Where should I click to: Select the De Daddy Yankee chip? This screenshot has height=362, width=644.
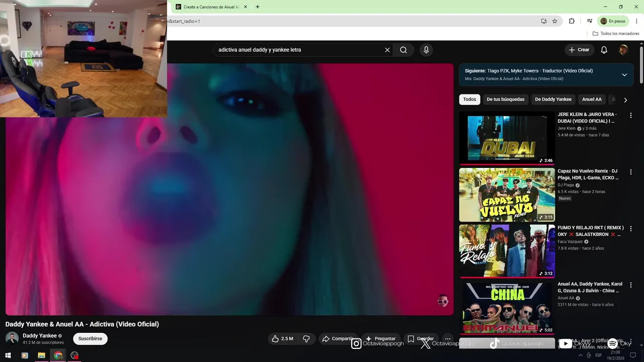pyautogui.click(x=553, y=100)
